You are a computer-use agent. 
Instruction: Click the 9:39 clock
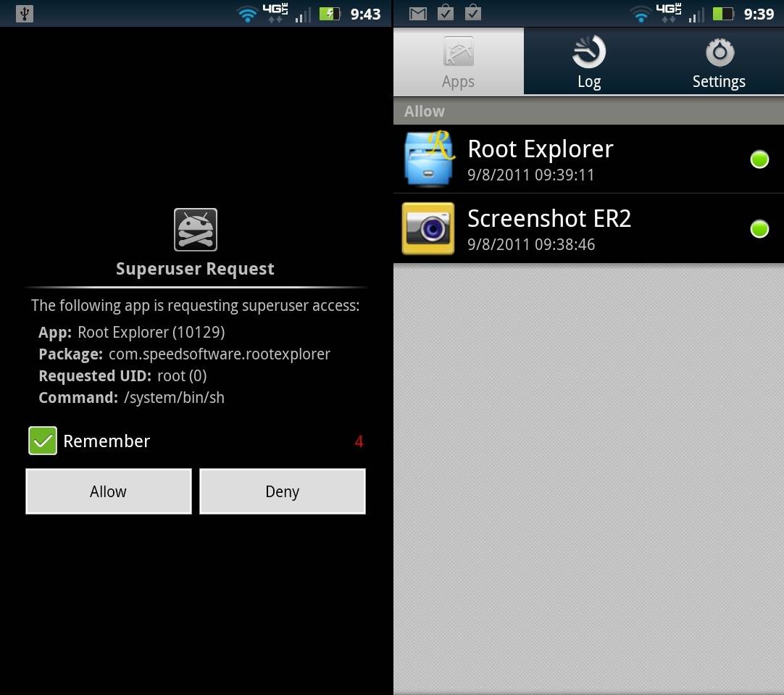click(x=759, y=14)
